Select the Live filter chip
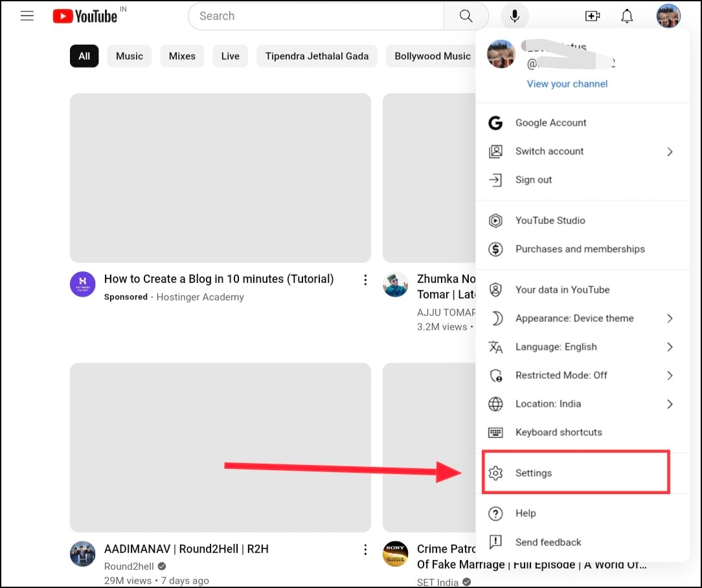This screenshot has height=588, width=702. (230, 56)
